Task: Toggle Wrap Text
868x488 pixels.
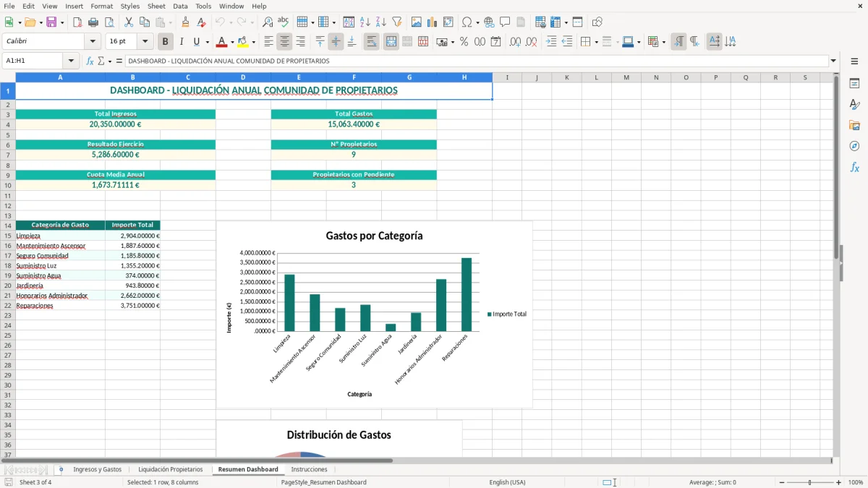Action: [372, 42]
